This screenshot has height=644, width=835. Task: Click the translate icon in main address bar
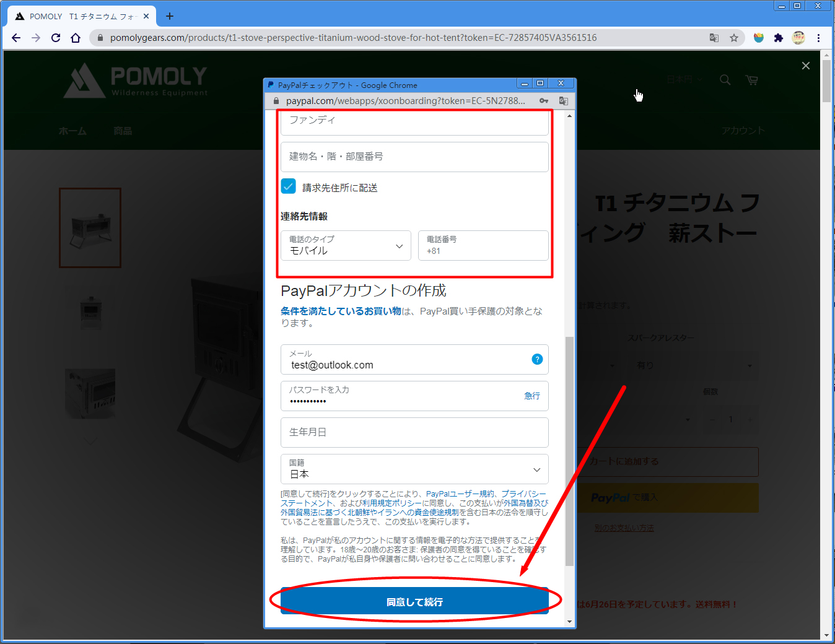click(x=714, y=38)
